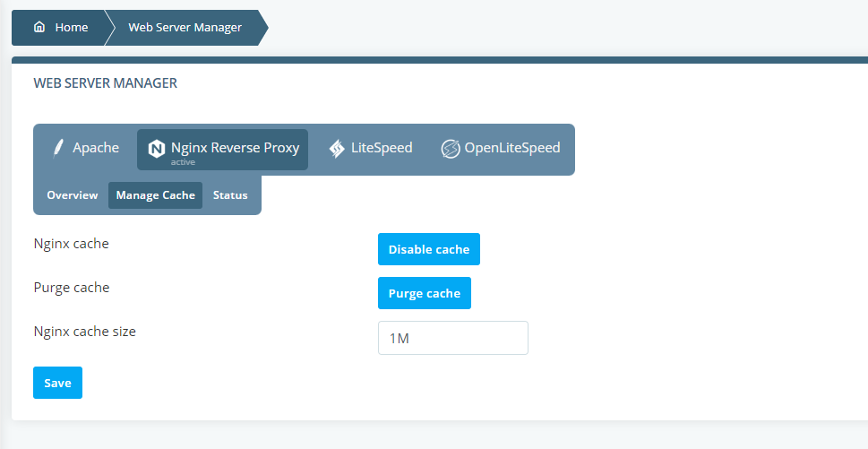Click the 'Purge cache' row label

coord(72,288)
